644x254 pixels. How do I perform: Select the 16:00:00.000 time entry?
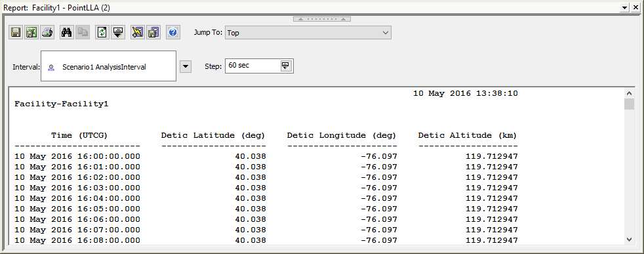click(77, 157)
